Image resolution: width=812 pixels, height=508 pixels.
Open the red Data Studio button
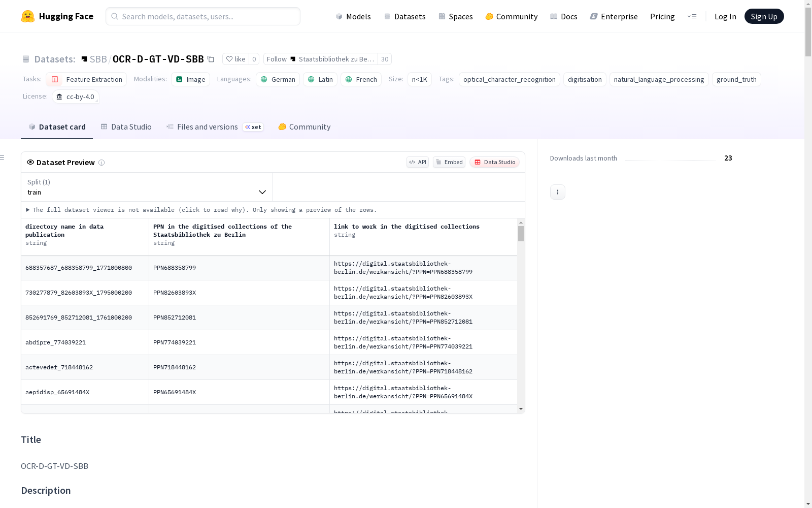click(x=495, y=162)
